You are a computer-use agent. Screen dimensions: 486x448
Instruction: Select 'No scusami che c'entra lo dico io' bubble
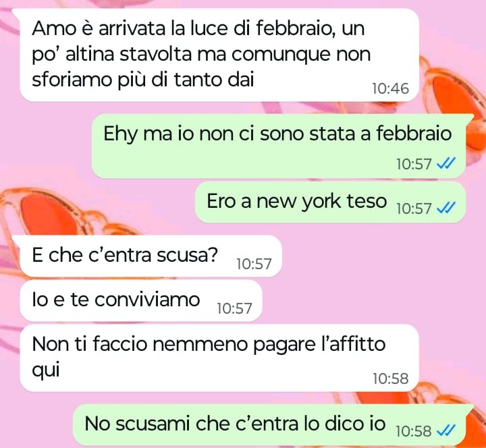(269, 425)
